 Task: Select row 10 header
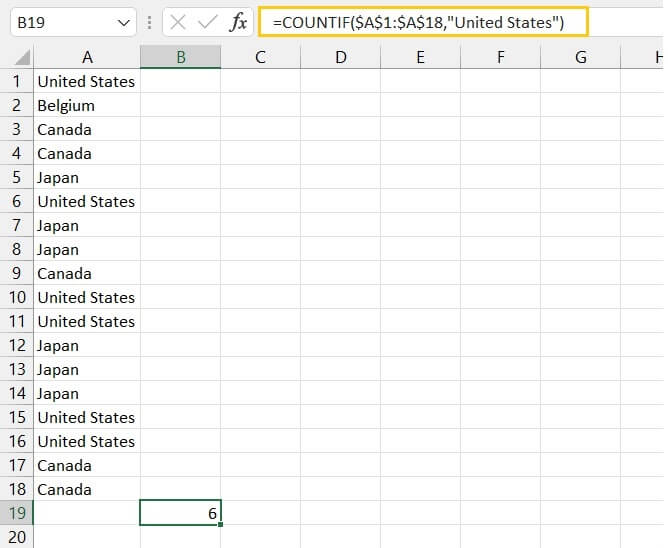[17, 297]
